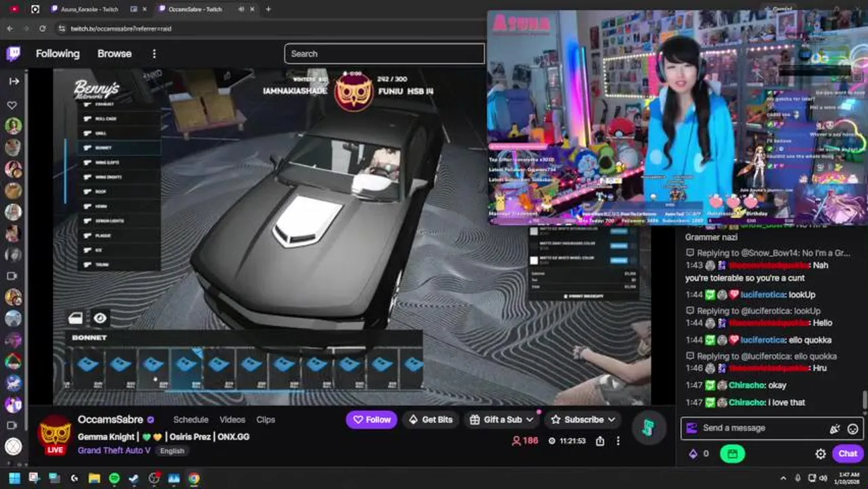Screen dimensions: 868x489
Task: Open Spotify from the taskbar
Action: click(114, 478)
